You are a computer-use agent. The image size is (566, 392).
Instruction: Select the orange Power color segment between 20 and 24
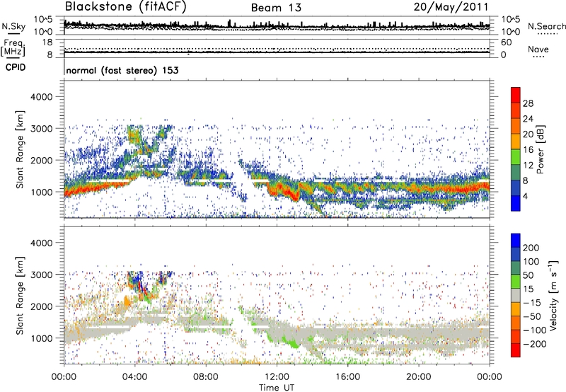(516, 127)
